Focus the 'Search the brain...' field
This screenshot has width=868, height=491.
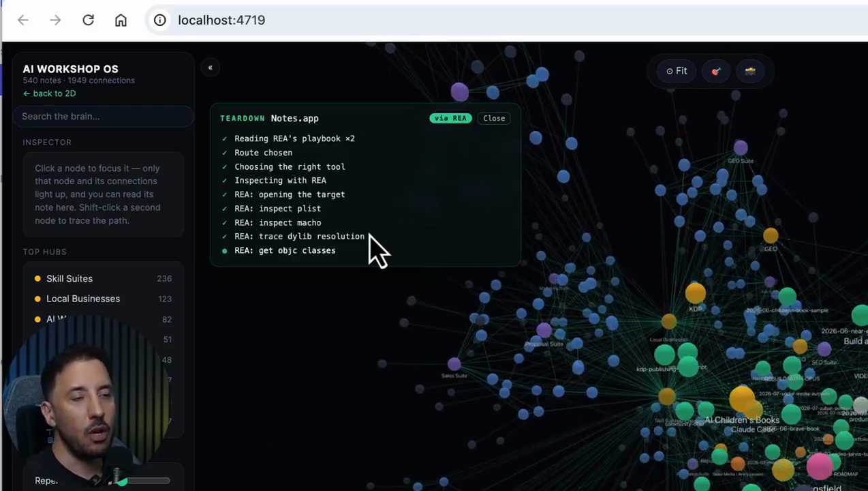[103, 116]
